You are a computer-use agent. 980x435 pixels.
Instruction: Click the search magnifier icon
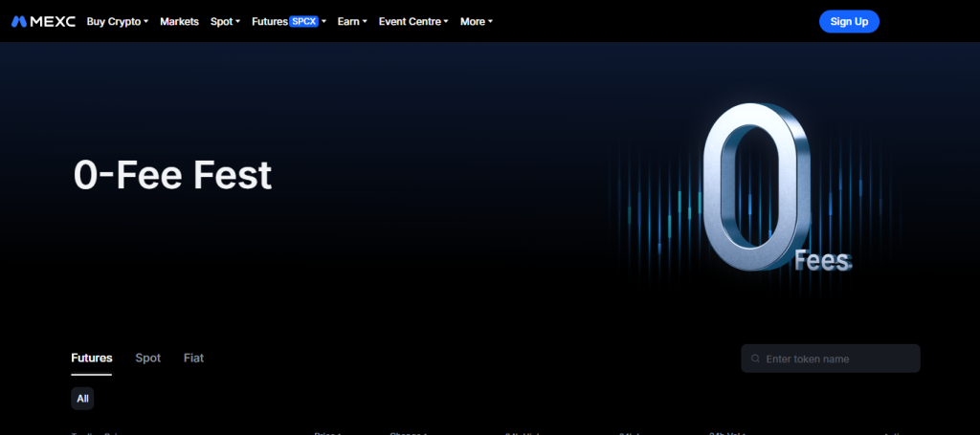756,359
